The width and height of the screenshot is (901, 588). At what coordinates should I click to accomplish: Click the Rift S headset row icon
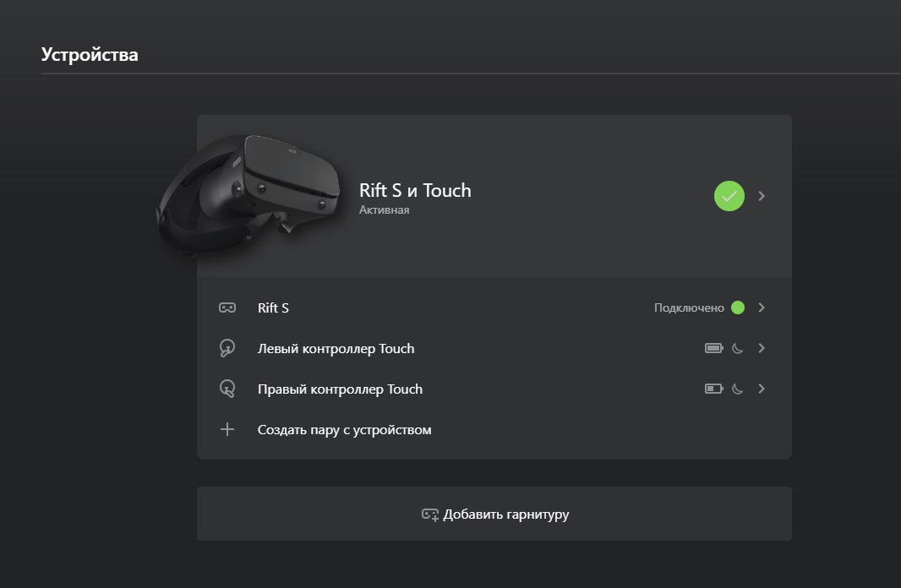point(227,308)
